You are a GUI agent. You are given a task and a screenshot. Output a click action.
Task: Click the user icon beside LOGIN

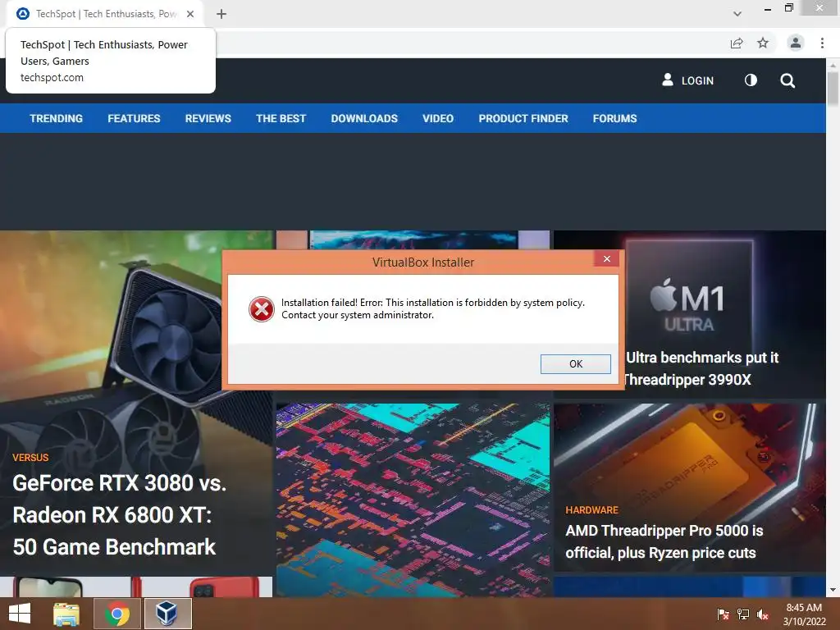tap(668, 80)
